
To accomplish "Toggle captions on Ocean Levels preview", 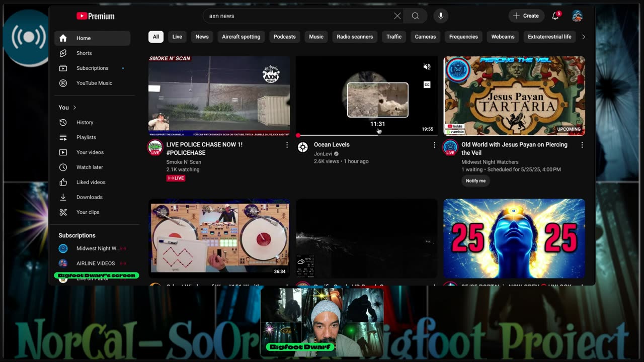I will (427, 85).
